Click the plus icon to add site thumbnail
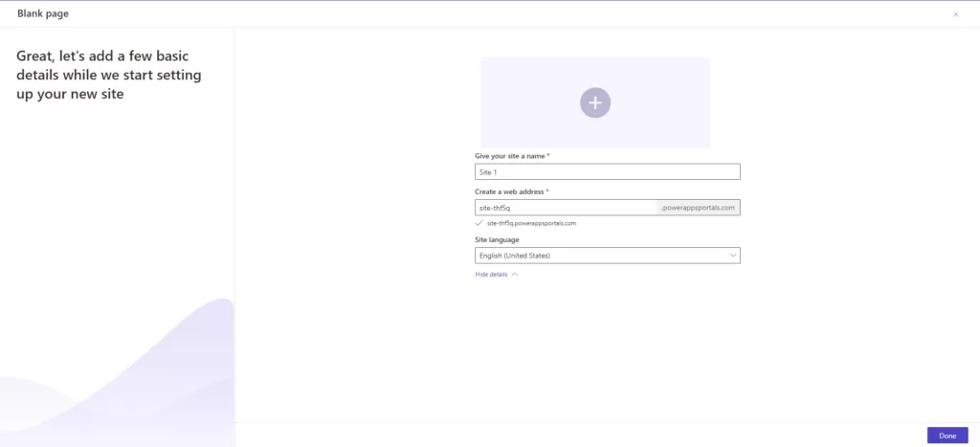 (594, 102)
